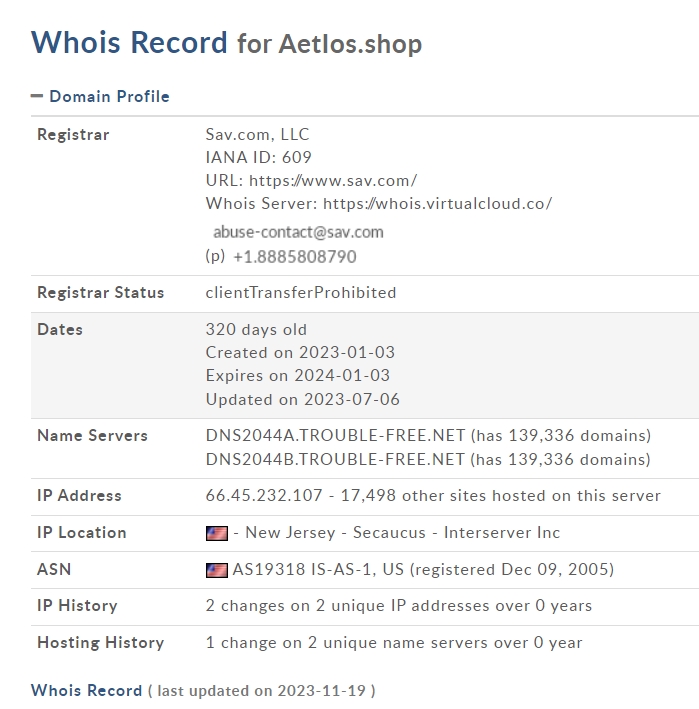Click '320 days old' text

[256, 329]
